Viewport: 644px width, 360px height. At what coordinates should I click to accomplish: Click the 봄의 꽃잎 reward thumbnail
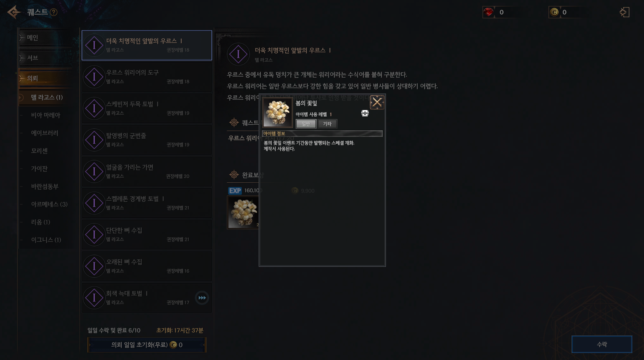(x=243, y=213)
